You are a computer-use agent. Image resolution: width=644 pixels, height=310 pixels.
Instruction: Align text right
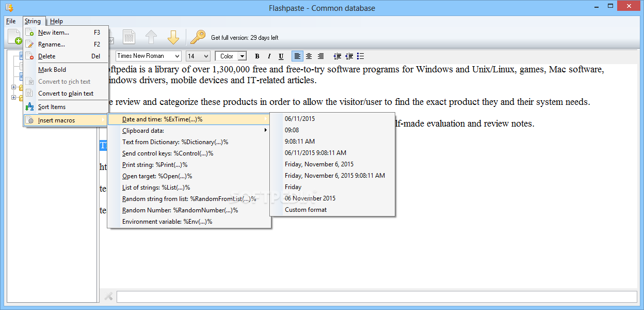coord(320,56)
